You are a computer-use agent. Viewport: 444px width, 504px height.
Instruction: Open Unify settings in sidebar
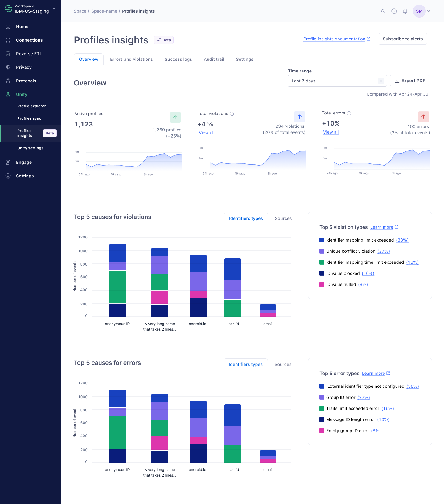coord(30,148)
